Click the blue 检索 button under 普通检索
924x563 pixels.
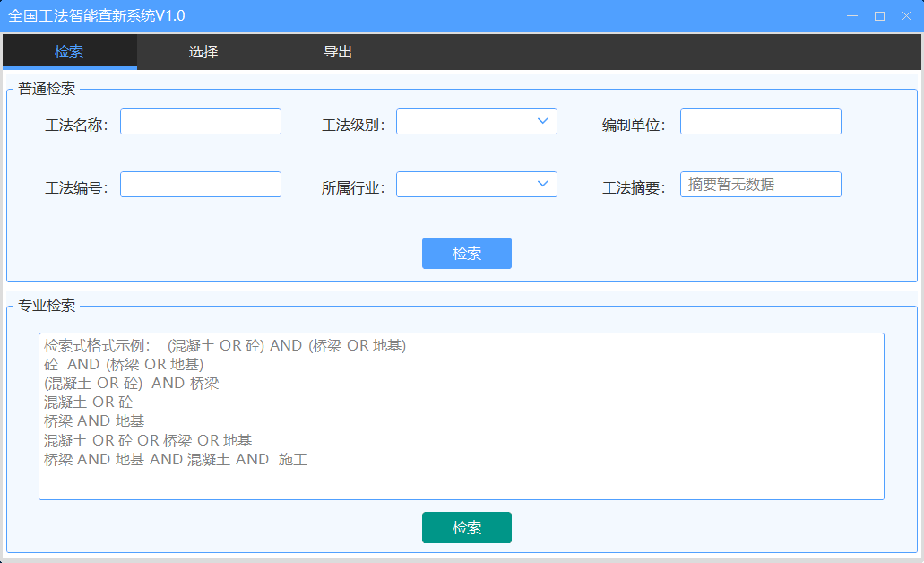coord(466,254)
